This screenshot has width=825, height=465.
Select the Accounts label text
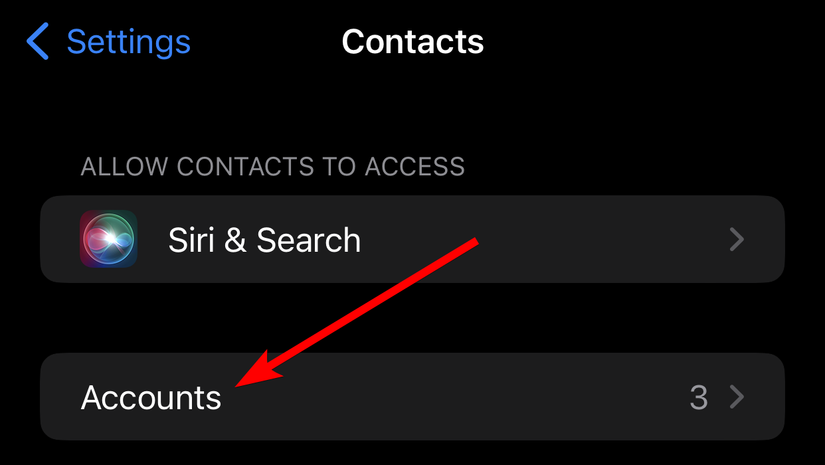coord(151,397)
